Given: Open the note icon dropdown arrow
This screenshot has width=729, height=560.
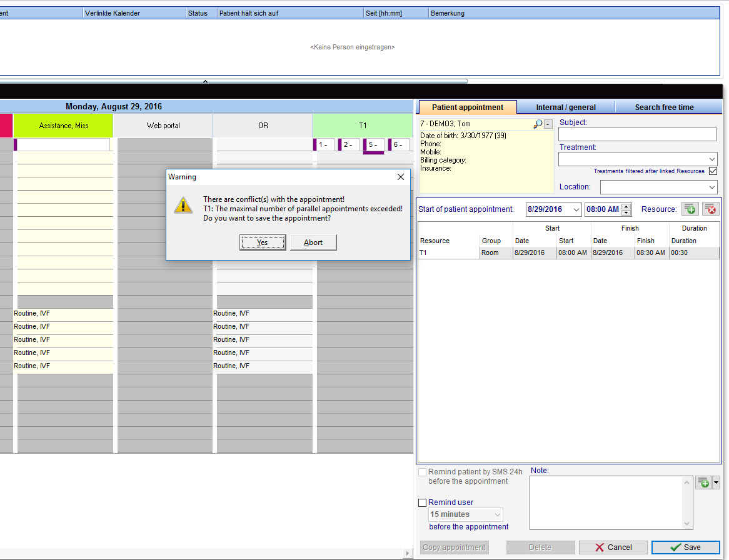Looking at the screenshot, I should pyautogui.click(x=716, y=482).
